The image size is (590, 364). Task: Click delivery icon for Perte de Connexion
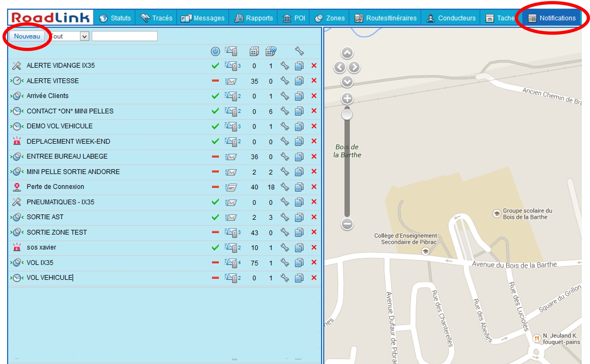point(231,187)
